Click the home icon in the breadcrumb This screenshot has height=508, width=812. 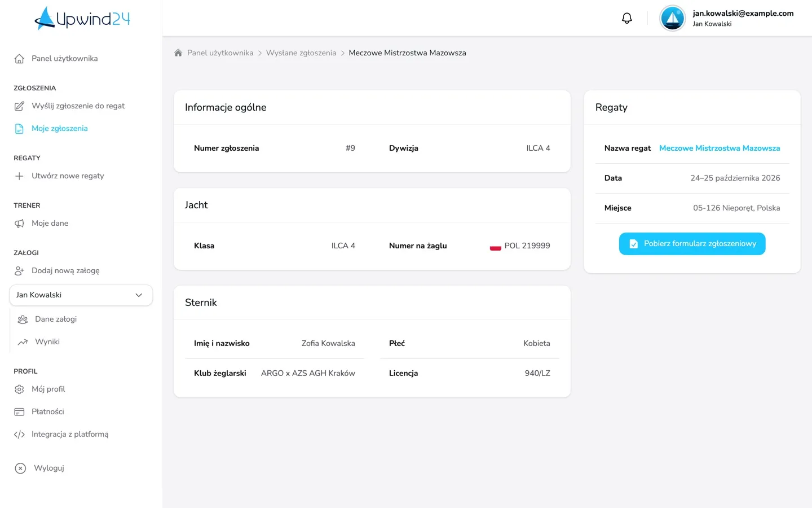tap(178, 52)
